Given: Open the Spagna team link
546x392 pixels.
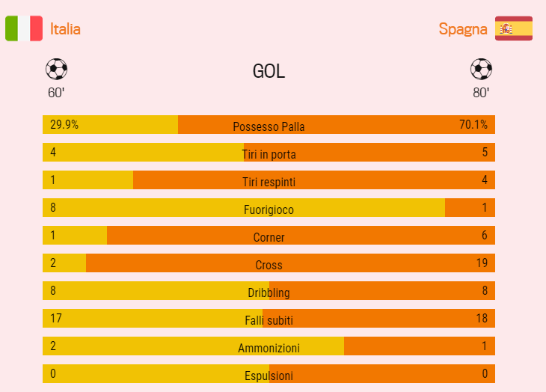Looking at the screenshot, I should coord(463,29).
